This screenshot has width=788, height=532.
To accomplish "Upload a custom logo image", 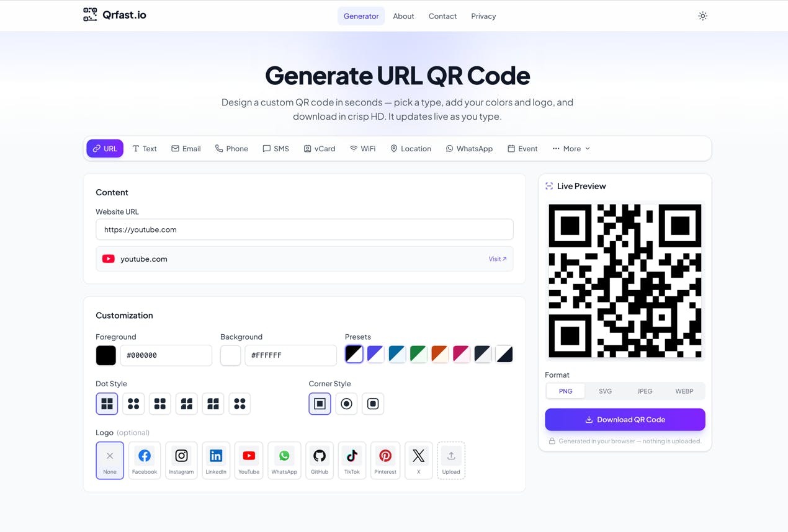I will [x=451, y=461].
